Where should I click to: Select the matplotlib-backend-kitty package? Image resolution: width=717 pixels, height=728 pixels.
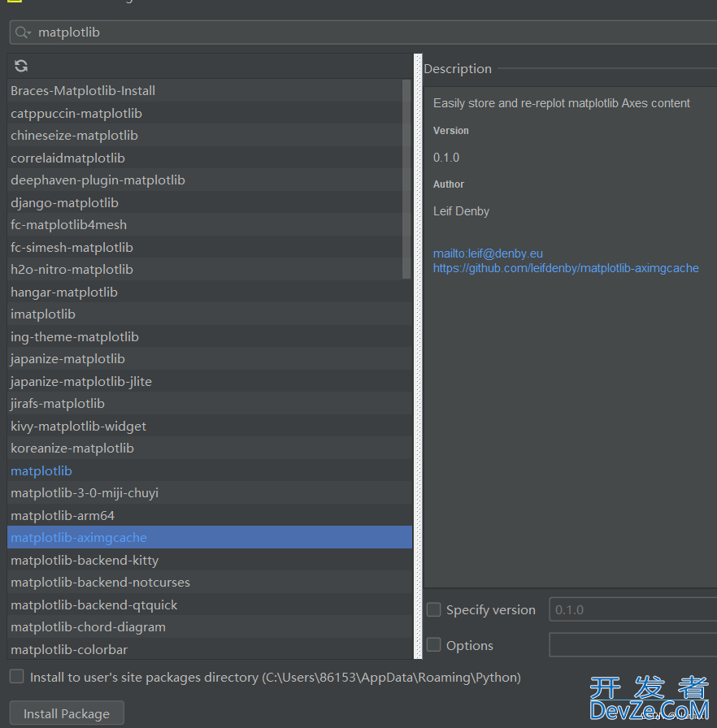point(210,561)
